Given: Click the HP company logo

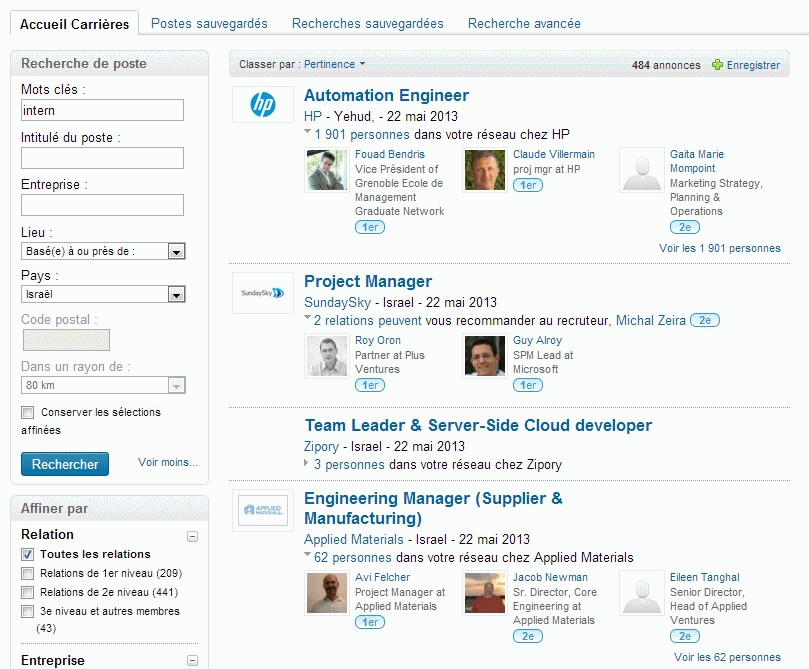Looking at the screenshot, I should [263, 105].
